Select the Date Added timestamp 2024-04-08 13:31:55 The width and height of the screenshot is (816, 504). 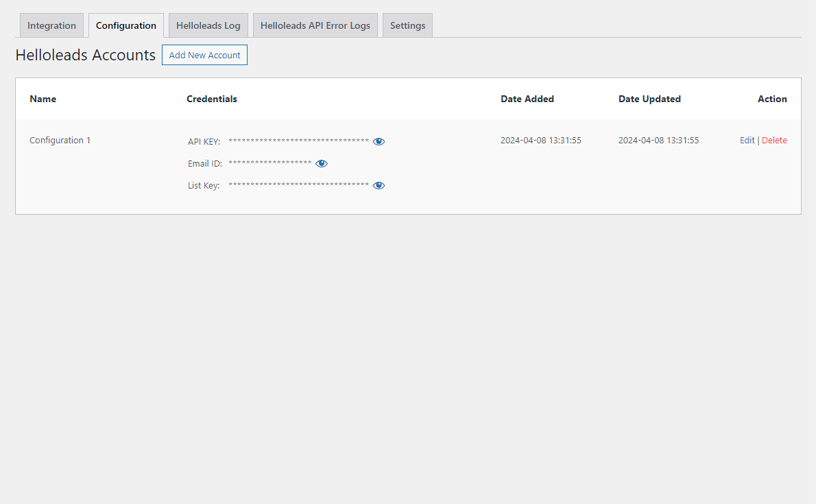click(x=541, y=140)
